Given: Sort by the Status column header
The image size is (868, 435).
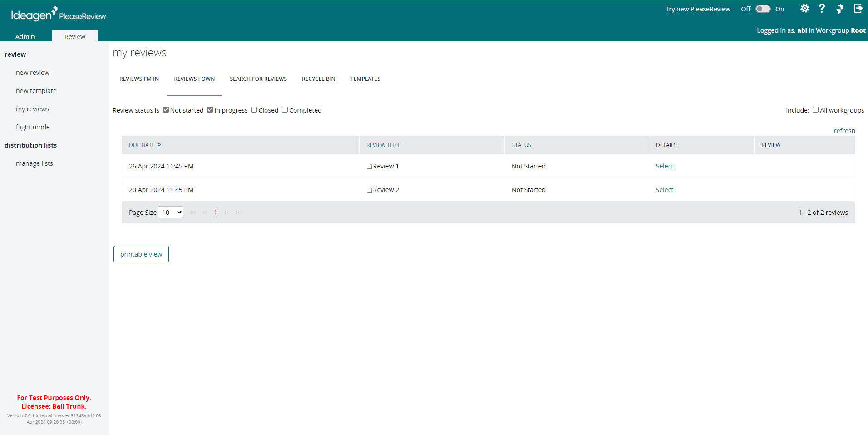Looking at the screenshot, I should 522,145.
